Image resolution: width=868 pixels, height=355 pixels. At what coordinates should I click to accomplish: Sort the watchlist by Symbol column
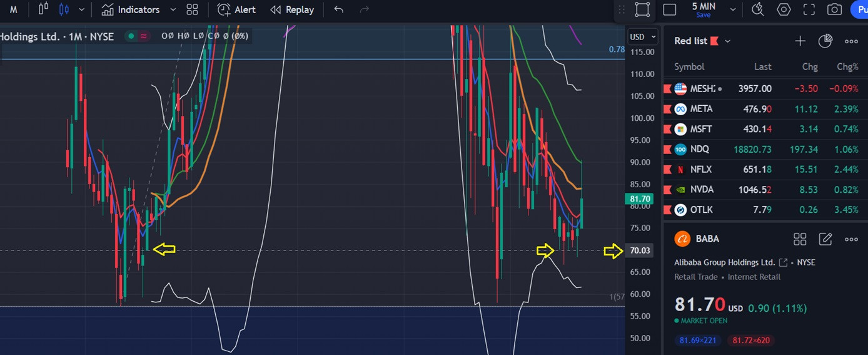coord(689,66)
